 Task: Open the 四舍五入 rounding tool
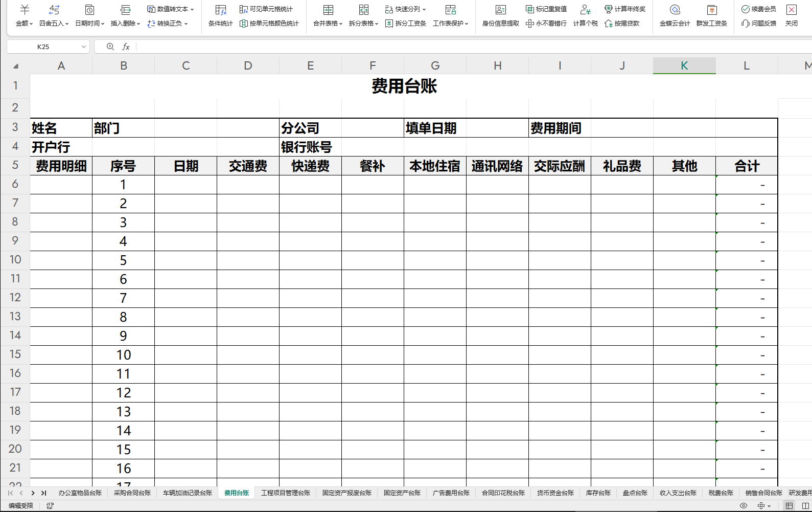coord(54,15)
